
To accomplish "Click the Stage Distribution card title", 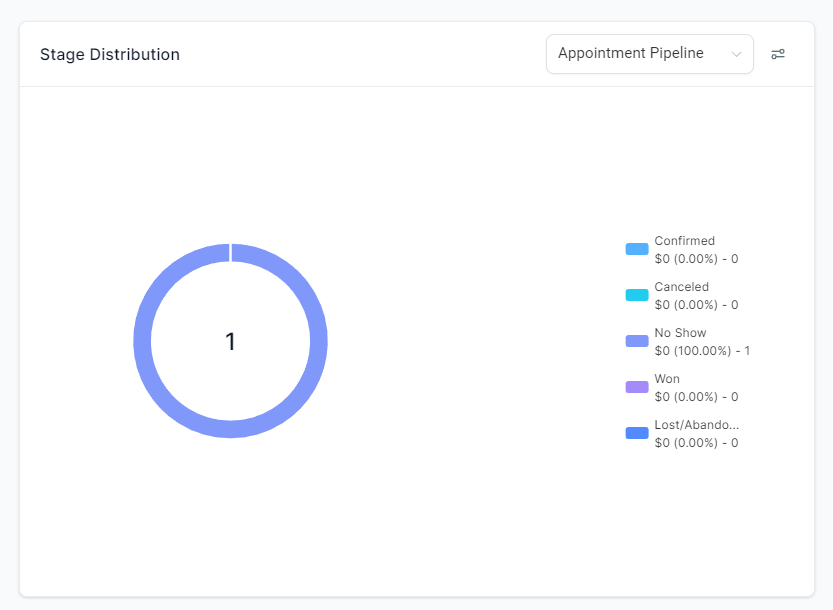I will click(x=110, y=54).
